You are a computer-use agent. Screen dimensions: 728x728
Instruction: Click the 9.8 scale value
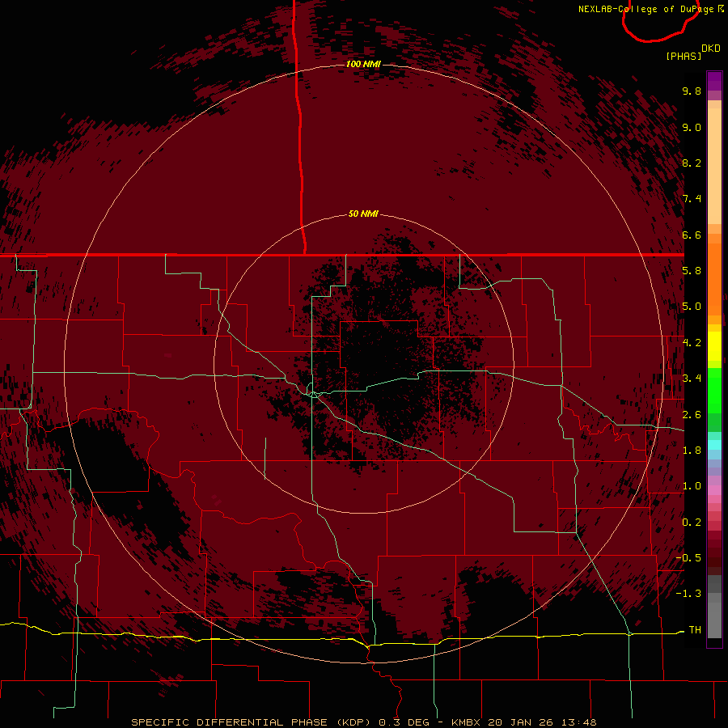pyautogui.click(x=692, y=91)
